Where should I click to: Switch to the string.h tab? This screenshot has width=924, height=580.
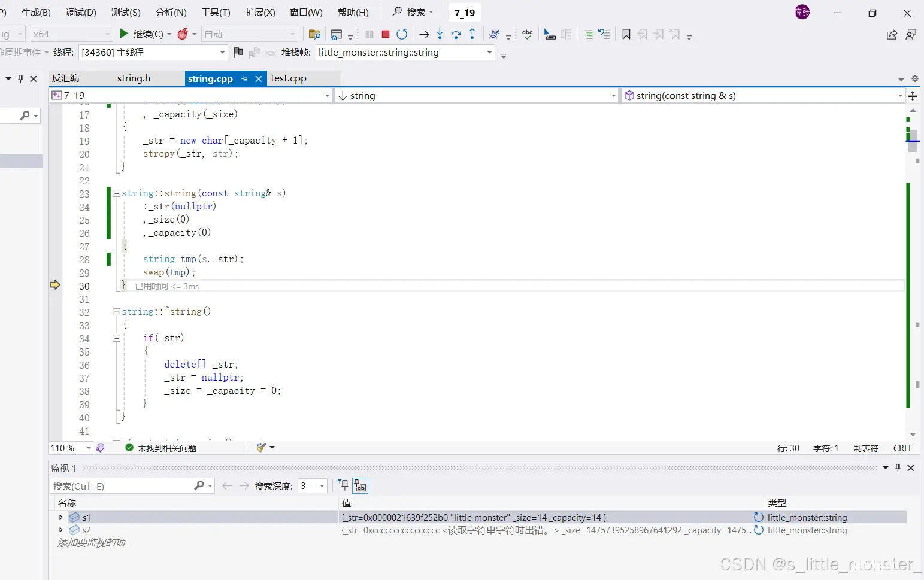click(x=134, y=78)
